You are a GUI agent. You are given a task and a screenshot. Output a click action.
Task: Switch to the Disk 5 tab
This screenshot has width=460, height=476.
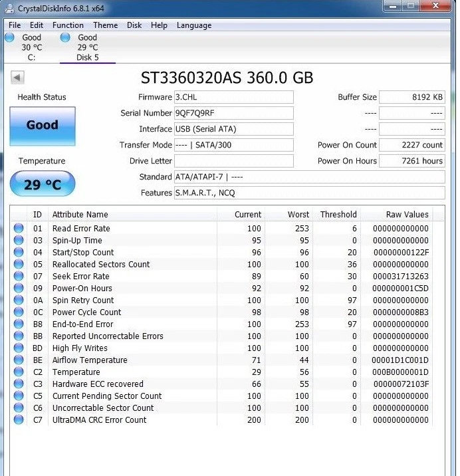[88, 47]
